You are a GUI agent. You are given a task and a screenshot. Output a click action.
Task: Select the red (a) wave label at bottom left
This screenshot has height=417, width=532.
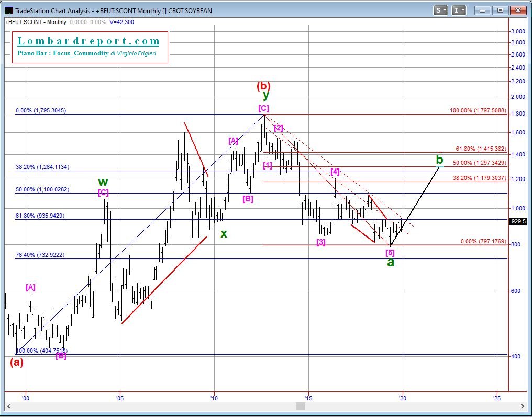pos(17,362)
